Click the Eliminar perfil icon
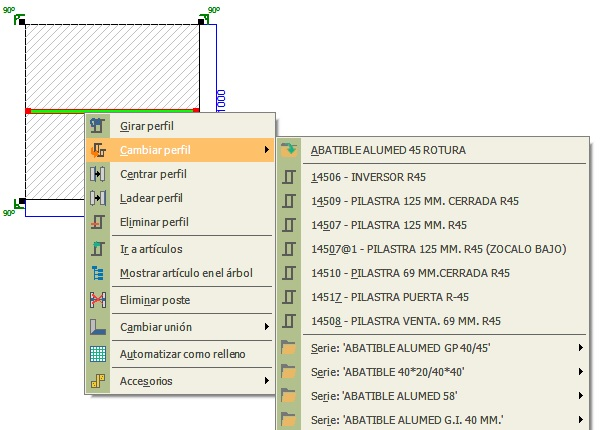The image size is (604, 430). pyautogui.click(x=97, y=222)
